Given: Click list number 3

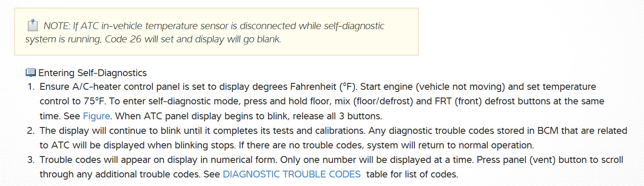Looking at the screenshot, I should point(31,160).
